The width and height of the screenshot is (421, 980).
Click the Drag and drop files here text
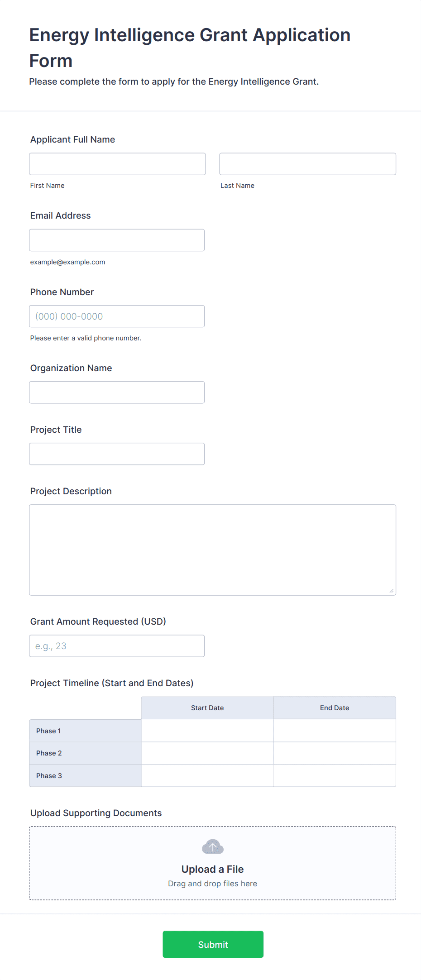[212, 883]
